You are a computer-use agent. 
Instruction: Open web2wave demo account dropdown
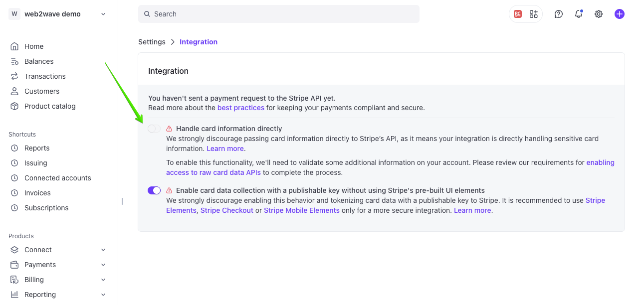pyautogui.click(x=103, y=14)
